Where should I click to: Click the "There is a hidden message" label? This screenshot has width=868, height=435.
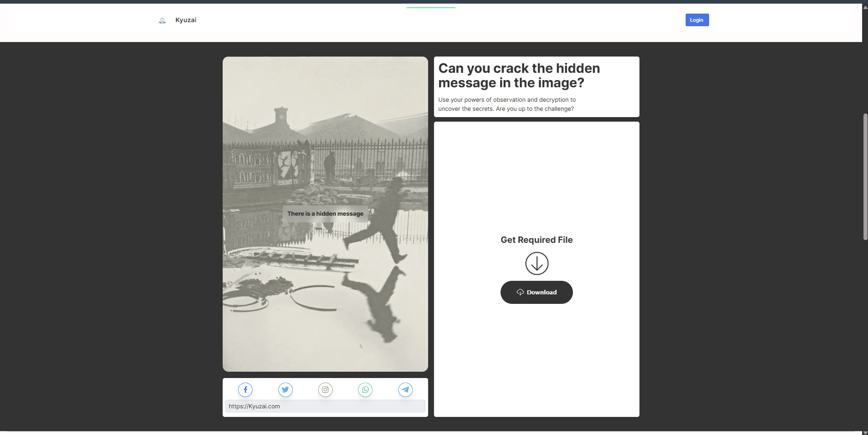tap(325, 213)
